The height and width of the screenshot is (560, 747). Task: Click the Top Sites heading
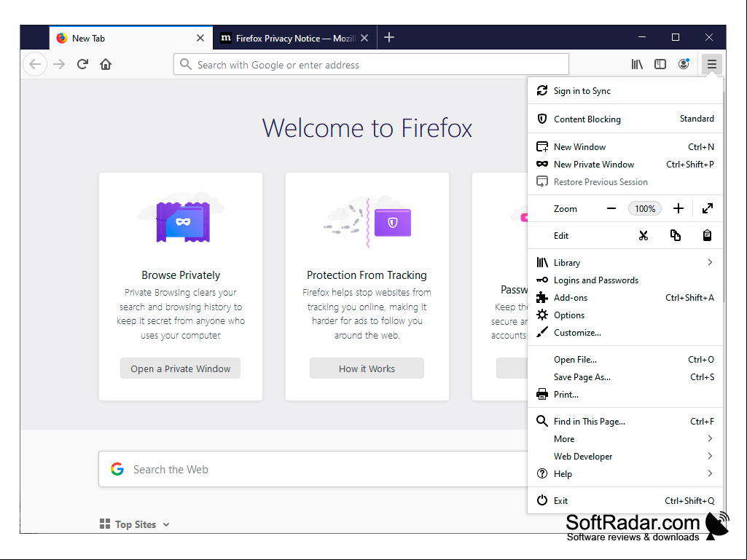(136, 525)
